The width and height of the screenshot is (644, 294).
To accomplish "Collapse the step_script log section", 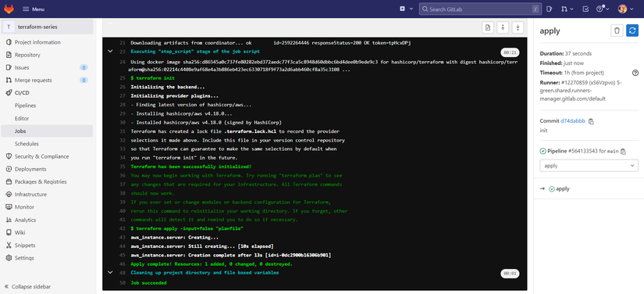I will tap(109, 52).
